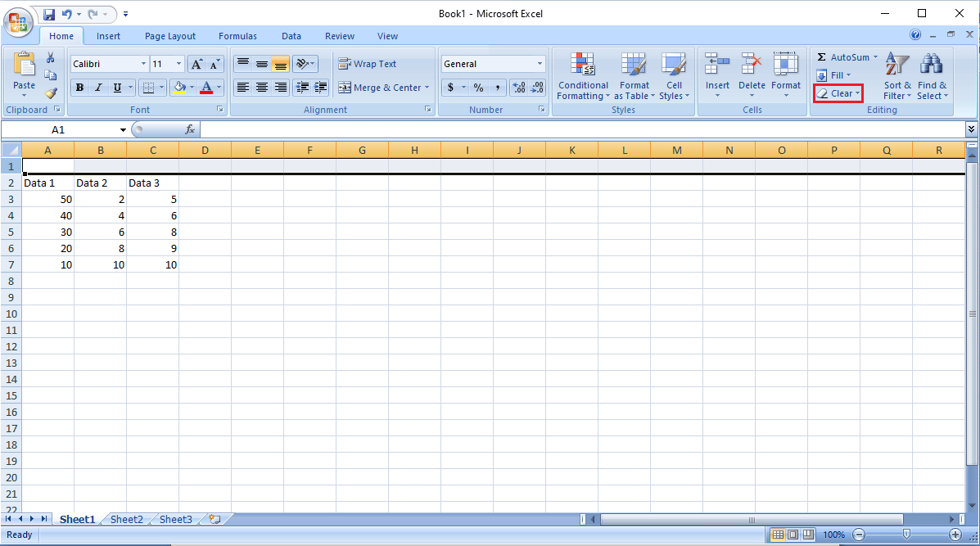Open Number format dialog launcher

point(542,110)
